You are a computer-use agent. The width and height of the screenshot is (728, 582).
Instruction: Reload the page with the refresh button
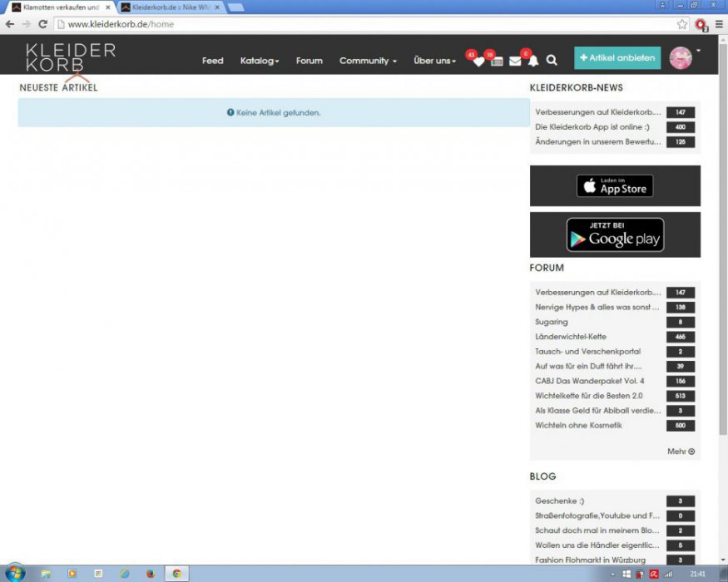pos(43,24)
